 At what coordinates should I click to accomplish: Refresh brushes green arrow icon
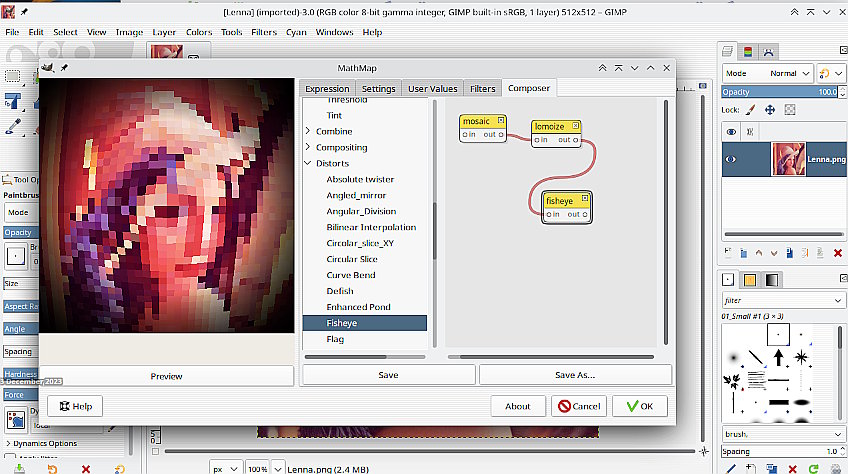[x=813, y=469]
